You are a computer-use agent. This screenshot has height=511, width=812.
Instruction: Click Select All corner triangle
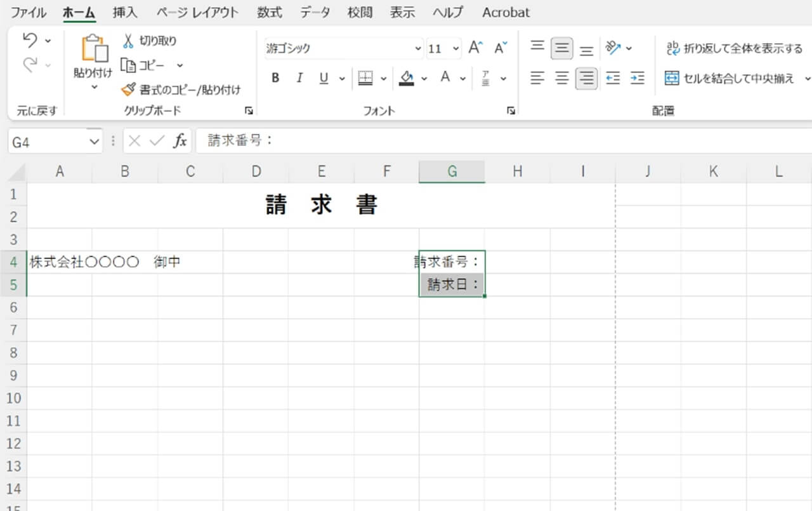pos(17,173)
